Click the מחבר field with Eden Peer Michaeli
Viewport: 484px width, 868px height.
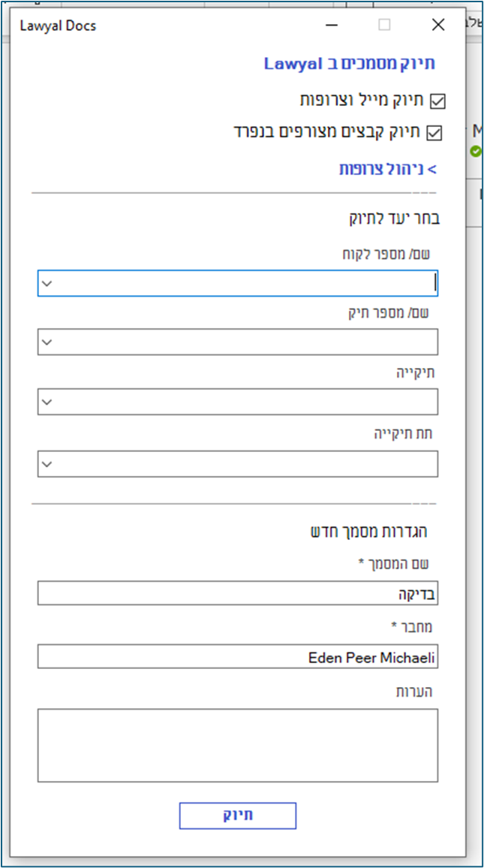coord(237,657)
